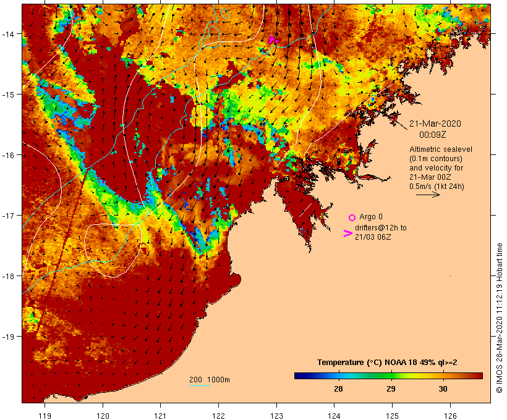Screen dimensions: 507x420
Task: Click the temperature color bar at 28
Action: [339, 376]
